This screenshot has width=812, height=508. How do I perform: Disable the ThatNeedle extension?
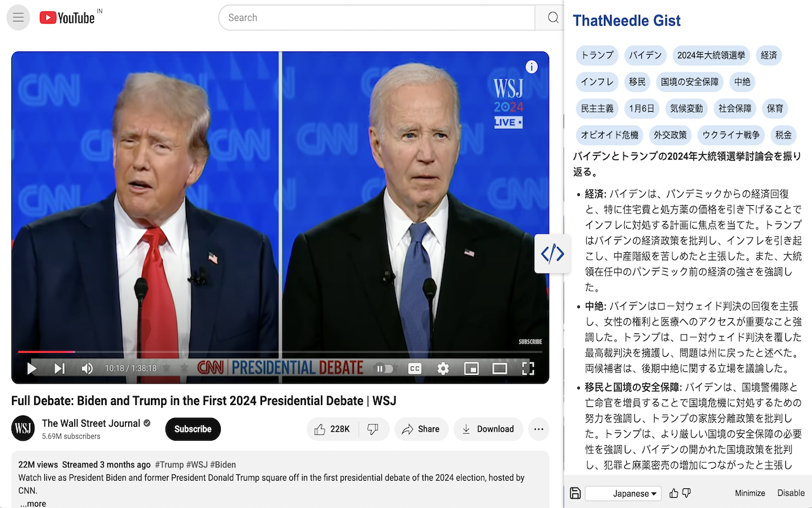click(x=791, y=493)
